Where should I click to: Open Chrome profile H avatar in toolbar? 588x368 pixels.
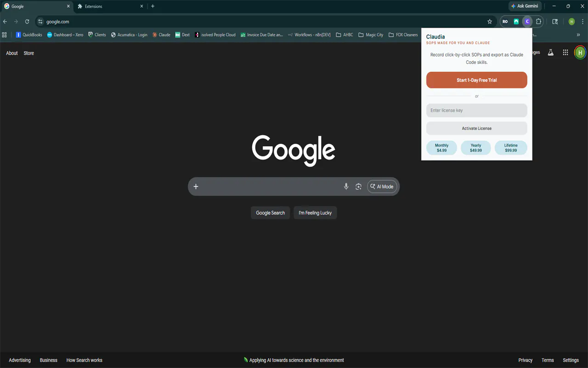pyautogui.click(x=571, y=22)
